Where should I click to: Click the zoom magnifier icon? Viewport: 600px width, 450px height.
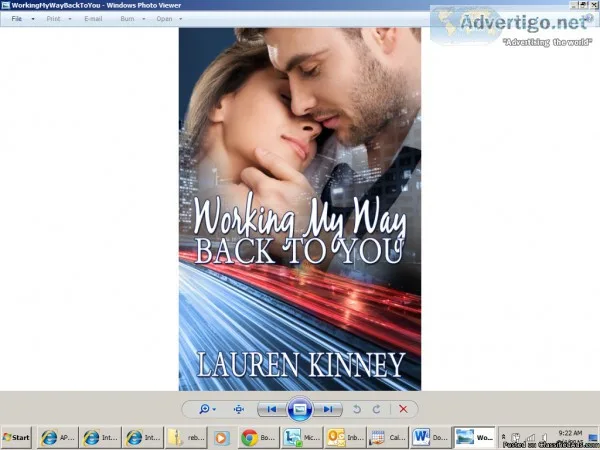coord(204,409)
